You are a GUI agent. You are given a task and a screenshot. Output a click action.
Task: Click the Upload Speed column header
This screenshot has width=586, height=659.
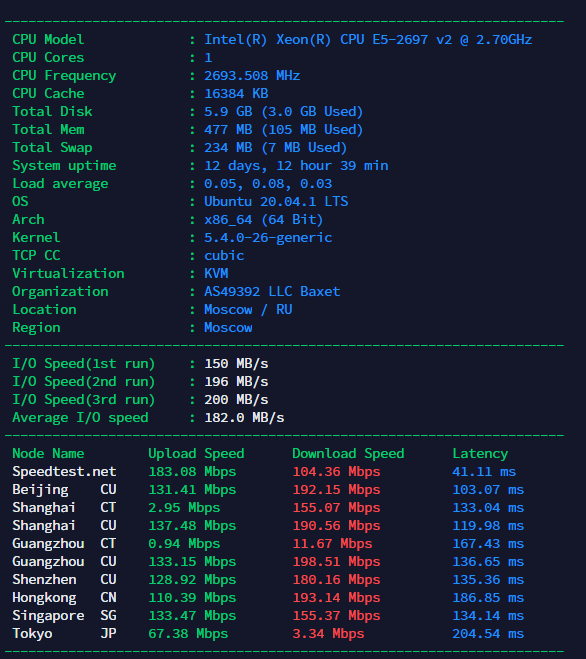click(196, 453)
